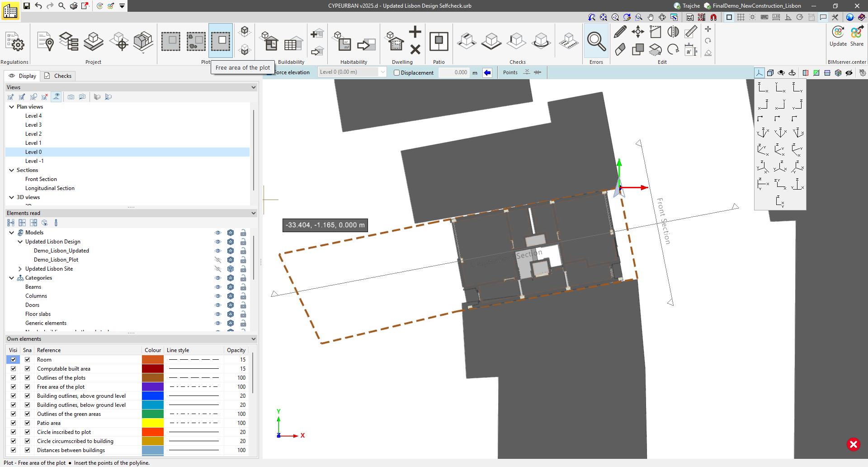Switch to the Checks tab

click(x=58, y=76)
